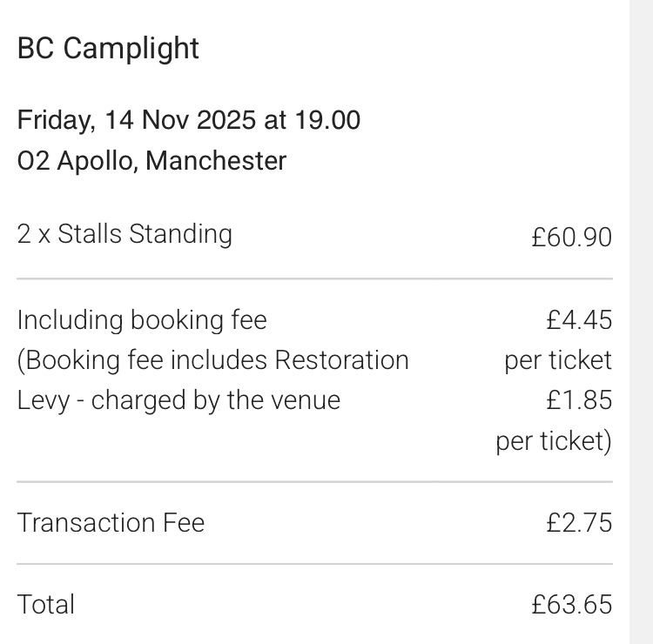Click the divider line below Stalls Standing

tap(314, 279)
